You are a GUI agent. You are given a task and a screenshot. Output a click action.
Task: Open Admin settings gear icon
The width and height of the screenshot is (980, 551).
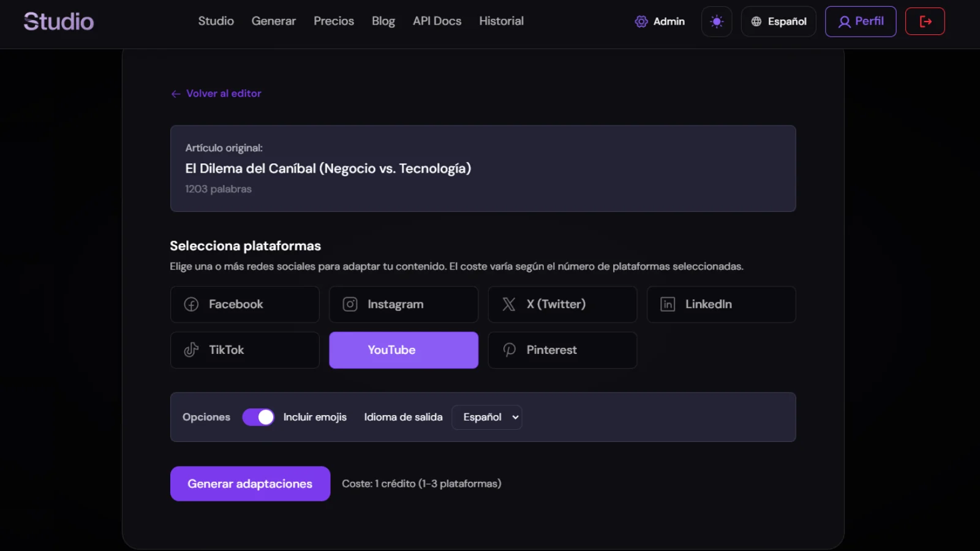(x=641, y=21)
